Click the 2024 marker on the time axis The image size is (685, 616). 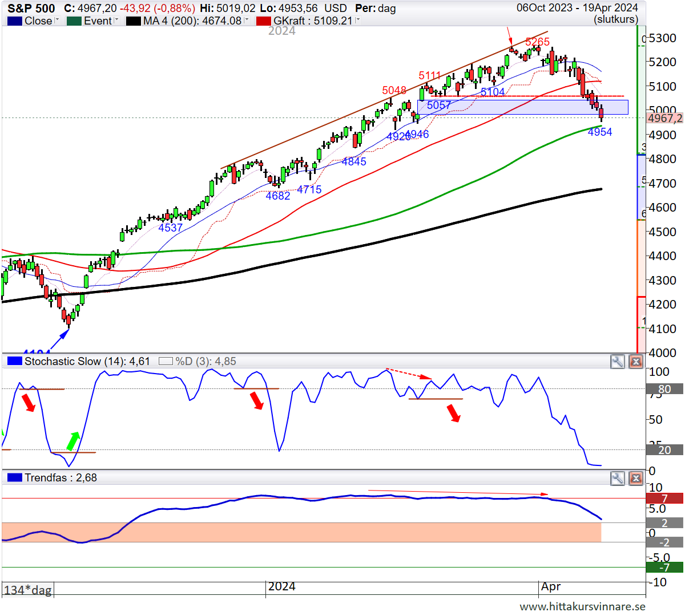click(x=282, y=587)
